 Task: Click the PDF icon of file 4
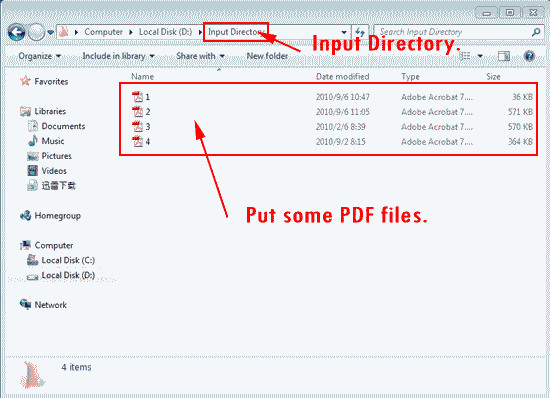(x=138, y=141)
